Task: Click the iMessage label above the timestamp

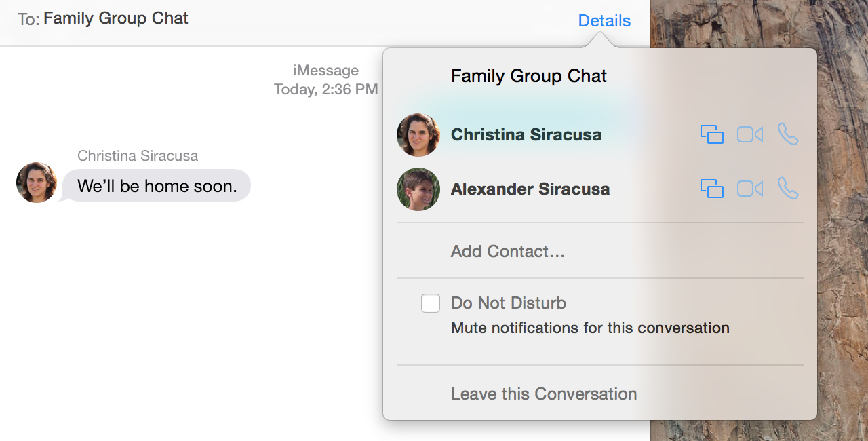Action: point(325,71)
